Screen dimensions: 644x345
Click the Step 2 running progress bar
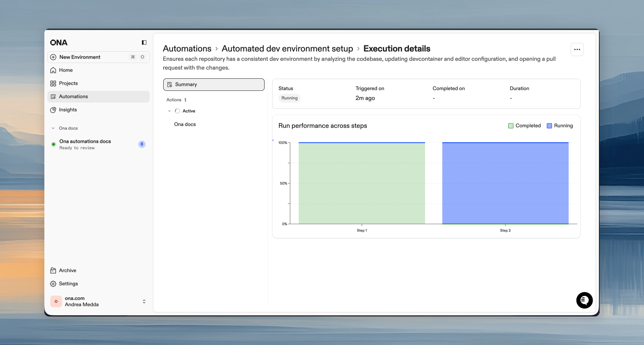point(505,183)
